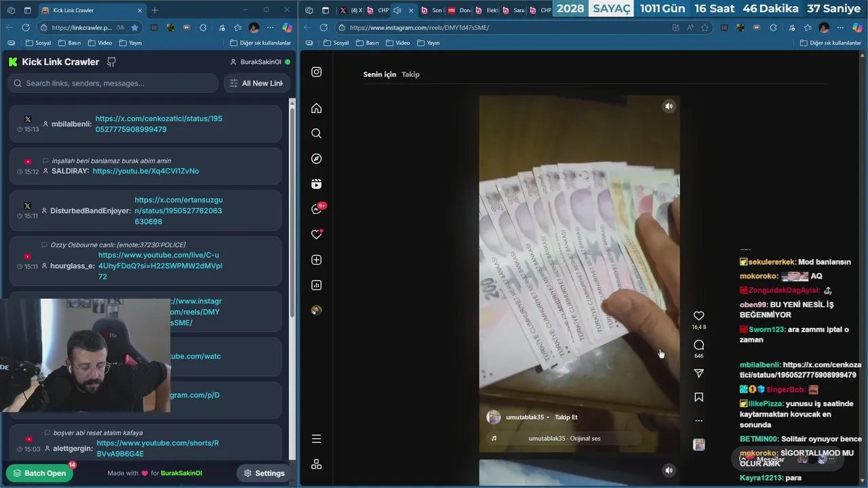Toggle sound on the money reel

[x=669, y=106]
